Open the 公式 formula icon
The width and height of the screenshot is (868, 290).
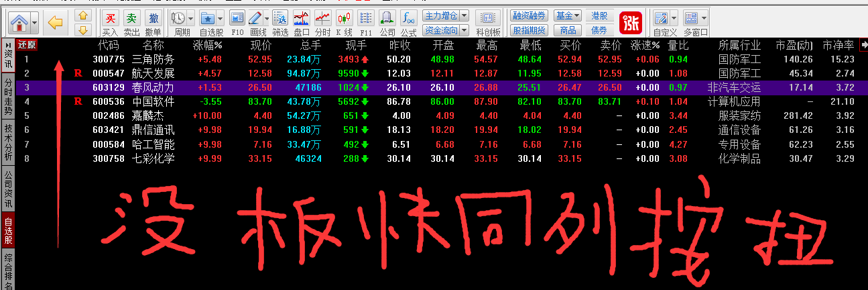click(x=408, y=18)
